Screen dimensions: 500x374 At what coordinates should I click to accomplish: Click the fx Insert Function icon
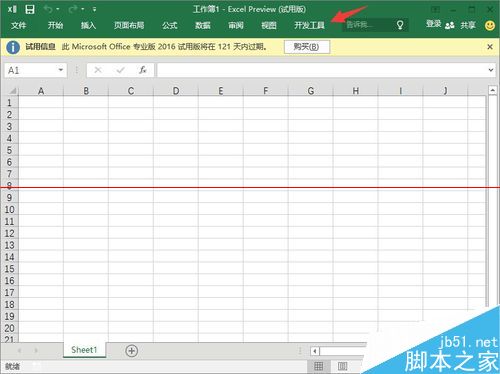click(143, 70)
